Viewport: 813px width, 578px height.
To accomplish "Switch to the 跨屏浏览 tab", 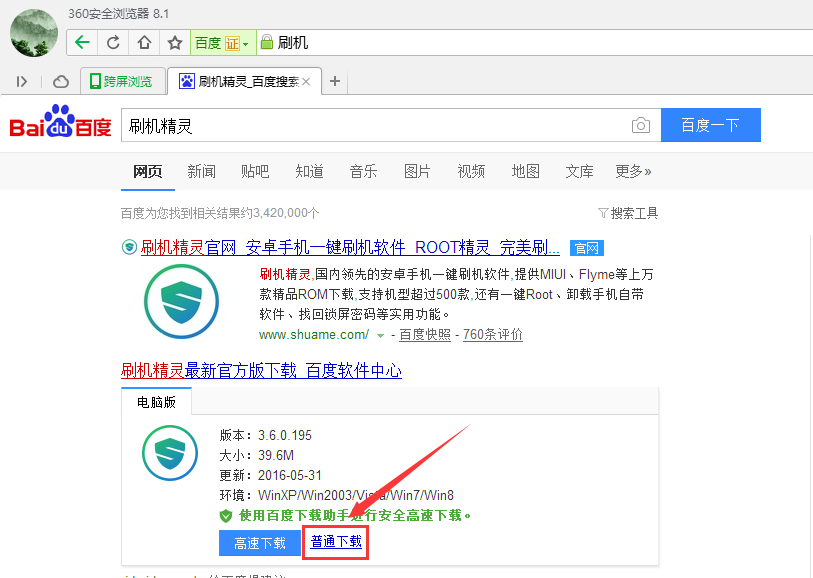I will 122,81.
